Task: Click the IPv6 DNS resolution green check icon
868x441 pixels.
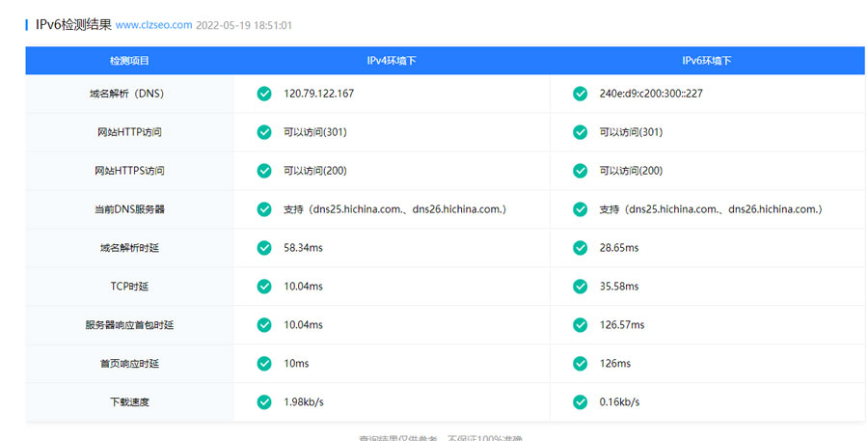Action: click(x=581, y=94)
